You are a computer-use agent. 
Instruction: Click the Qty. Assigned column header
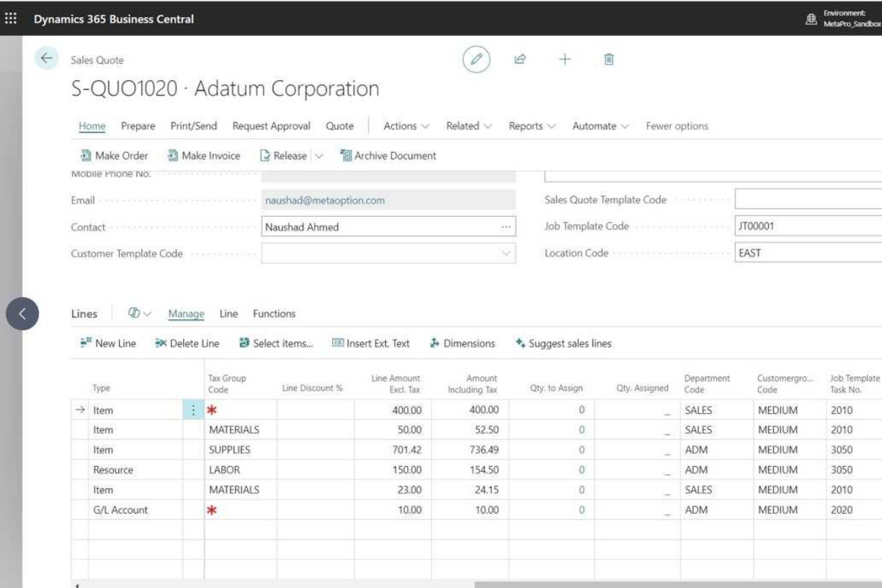tap(642, 388)
